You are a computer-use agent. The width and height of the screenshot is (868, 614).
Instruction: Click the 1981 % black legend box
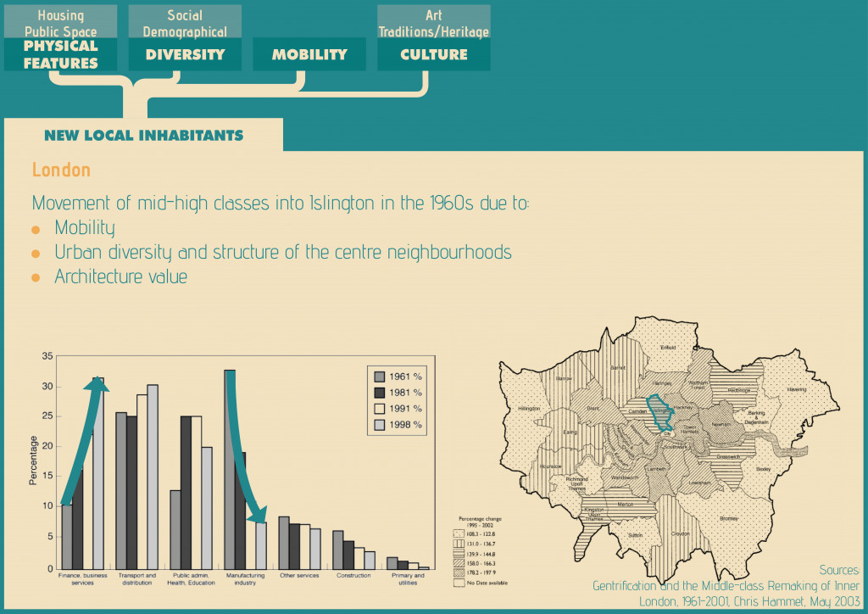coord(379,392)
